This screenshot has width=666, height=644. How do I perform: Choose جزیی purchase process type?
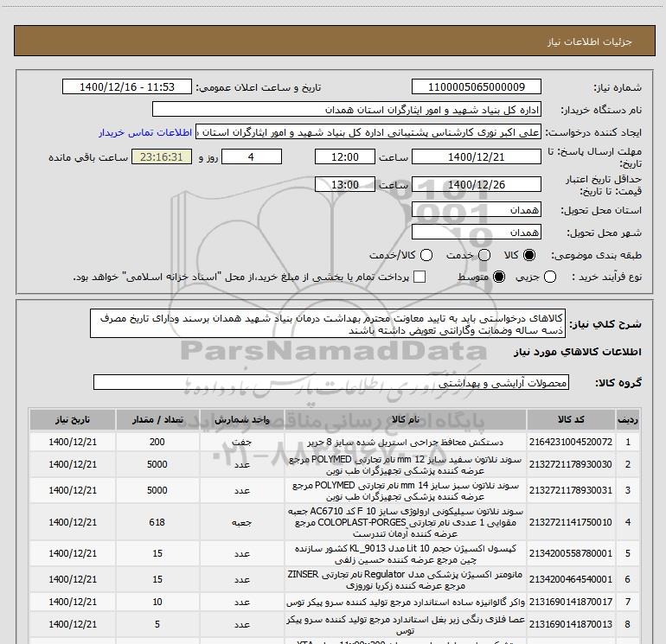[x=550, y=277]
